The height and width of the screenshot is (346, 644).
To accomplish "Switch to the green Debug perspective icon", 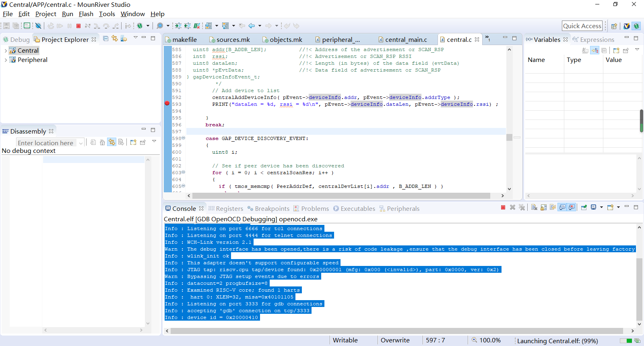I will (x=636, y=26).
